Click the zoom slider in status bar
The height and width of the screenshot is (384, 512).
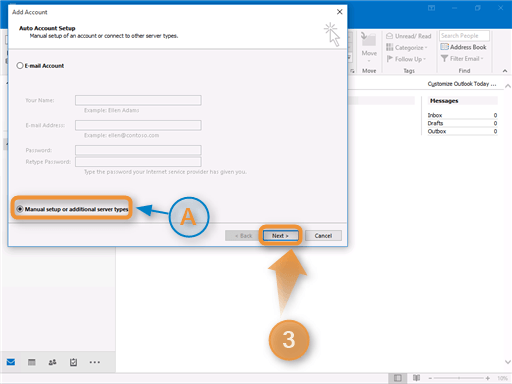point(459,378)
